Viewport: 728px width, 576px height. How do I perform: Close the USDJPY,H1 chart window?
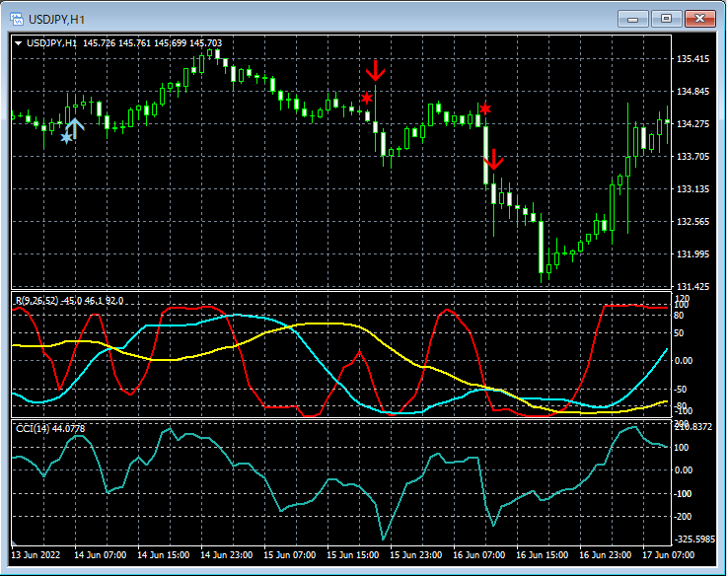(700, 19)
